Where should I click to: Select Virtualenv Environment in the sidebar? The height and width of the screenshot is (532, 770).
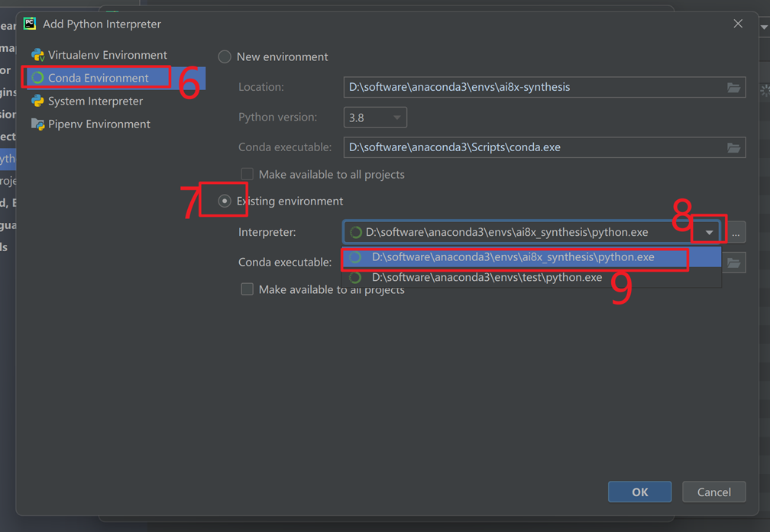point(99,55)
